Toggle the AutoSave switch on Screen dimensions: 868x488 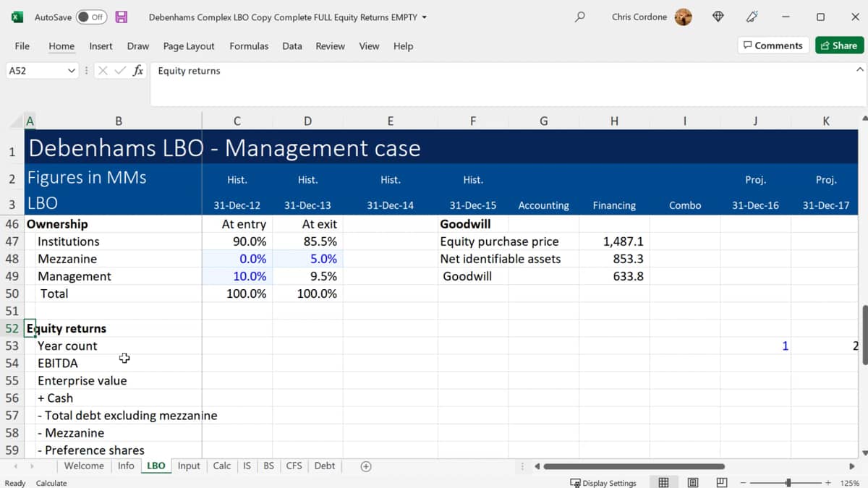(x=91, y=17)
